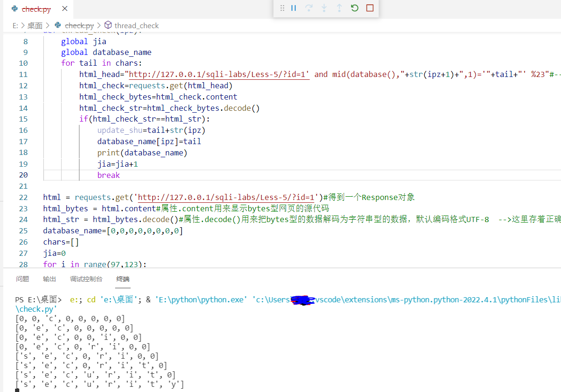Click 'global jia' on line 8
561x392 pixels.
[x=83, y=41]
